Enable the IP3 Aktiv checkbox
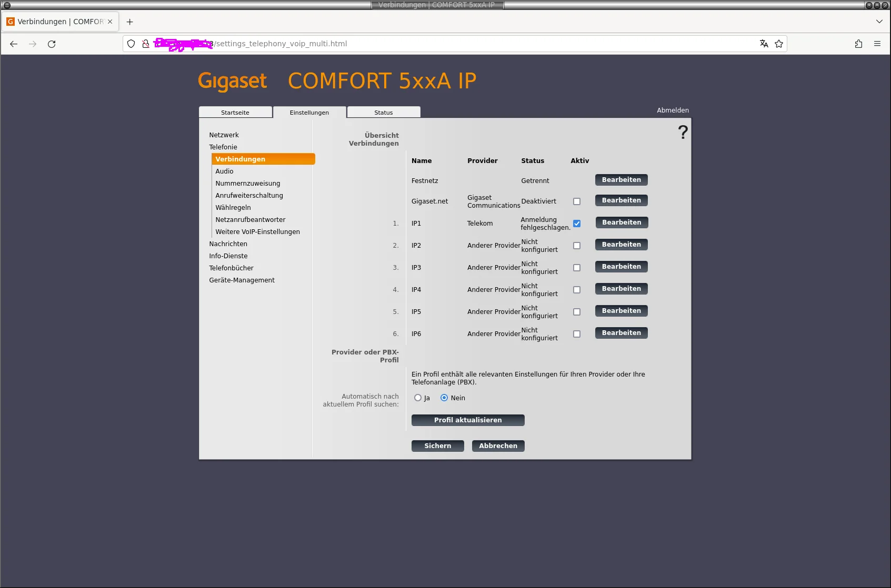 point(577,268)
